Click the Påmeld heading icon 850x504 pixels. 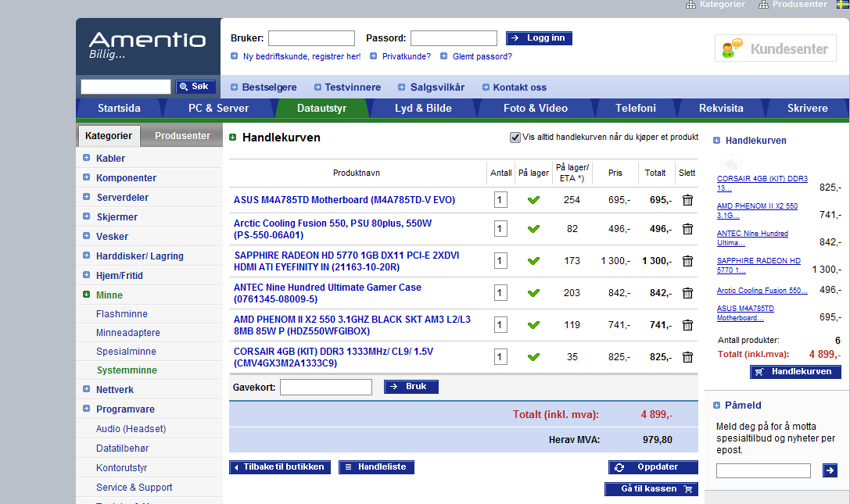[716, 405]
